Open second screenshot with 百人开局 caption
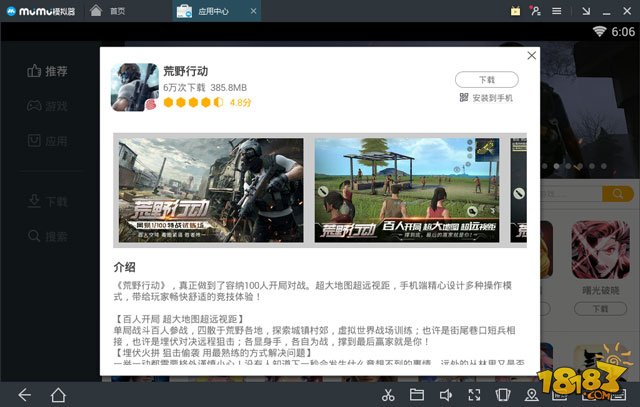The width and height of the screenshot is (640, 407). point(407,190)
